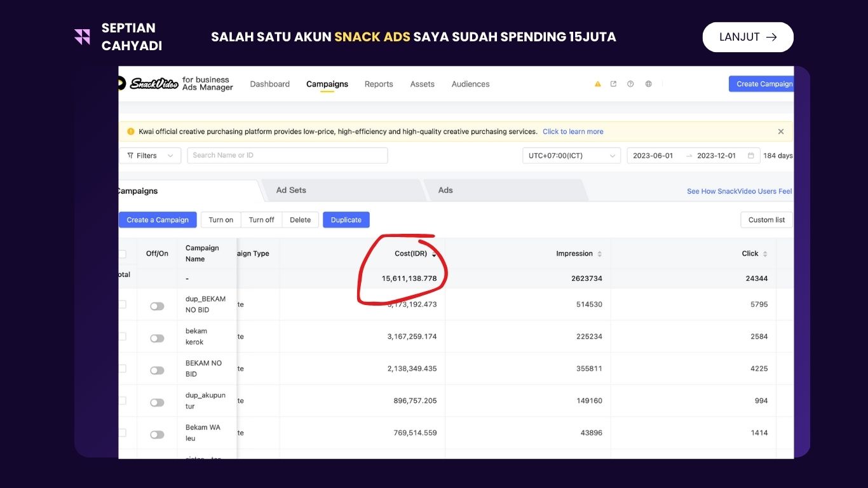Toggle on dup_BEKAM NO BID campaign
868x488 pixels.
click(157, 306)
